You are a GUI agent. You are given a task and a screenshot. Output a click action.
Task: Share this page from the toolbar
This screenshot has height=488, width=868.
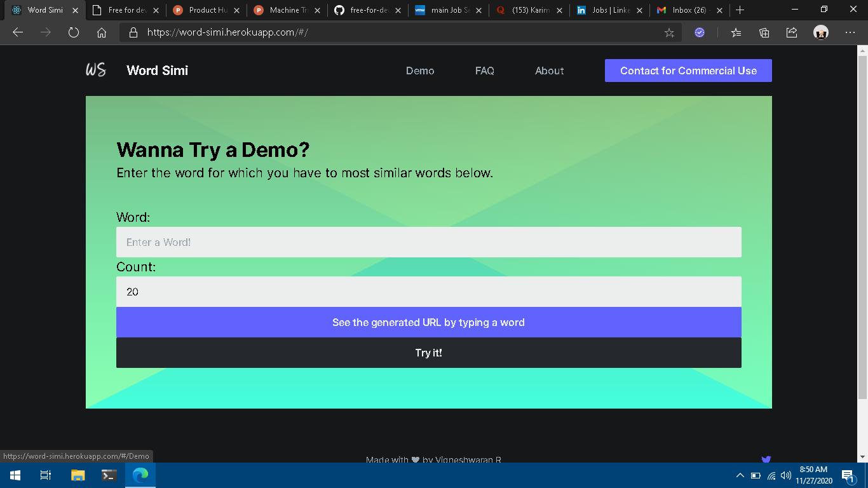tap(792, 32)
